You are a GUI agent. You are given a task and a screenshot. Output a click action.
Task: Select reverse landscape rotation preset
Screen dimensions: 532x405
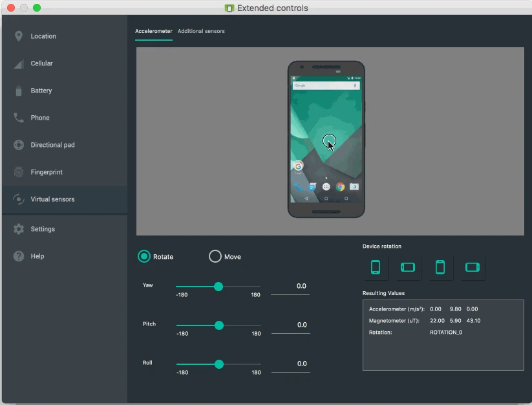click(x=473, y=267)
